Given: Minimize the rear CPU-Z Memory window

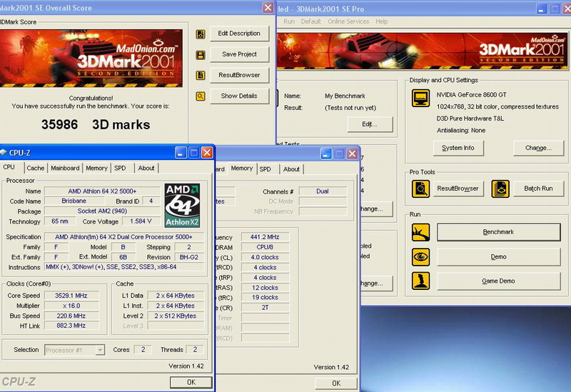Looking at the screenshot, I should [x=326, y=154].
